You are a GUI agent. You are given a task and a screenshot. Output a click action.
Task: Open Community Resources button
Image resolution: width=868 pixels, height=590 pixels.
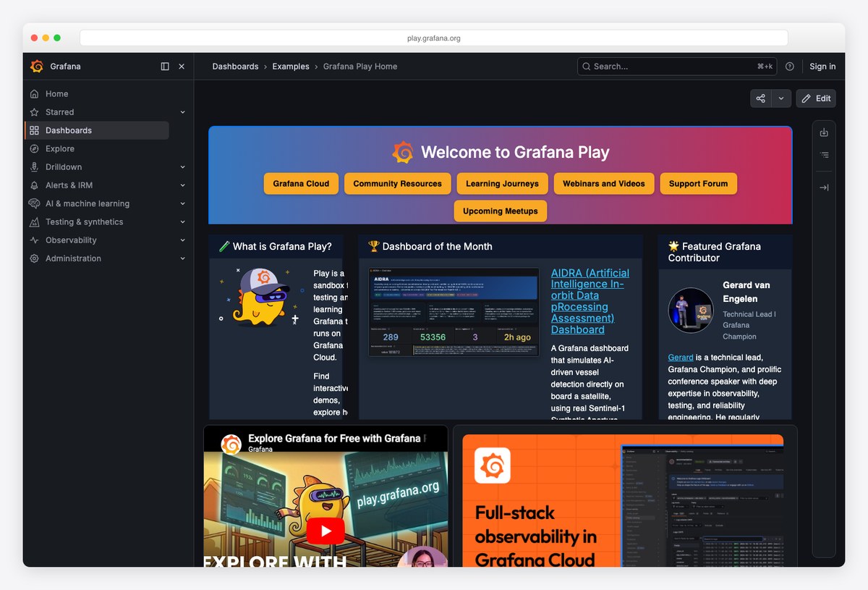coord(397,184)
